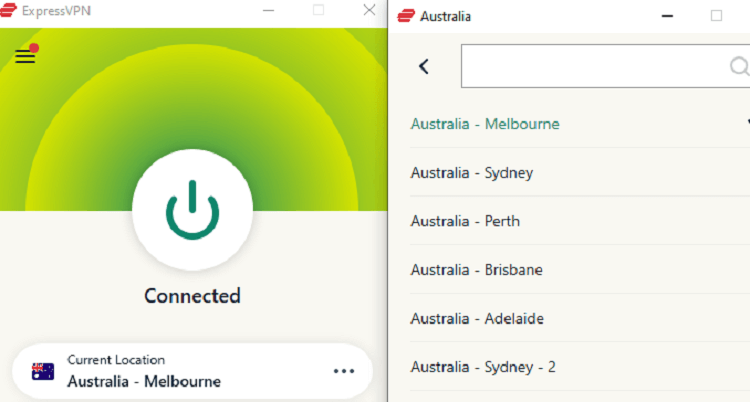Image resolution: width=750 pixels, height=402 pixels.
Task: Click the Australian flag in Current Location
Action: coord(43,371)
